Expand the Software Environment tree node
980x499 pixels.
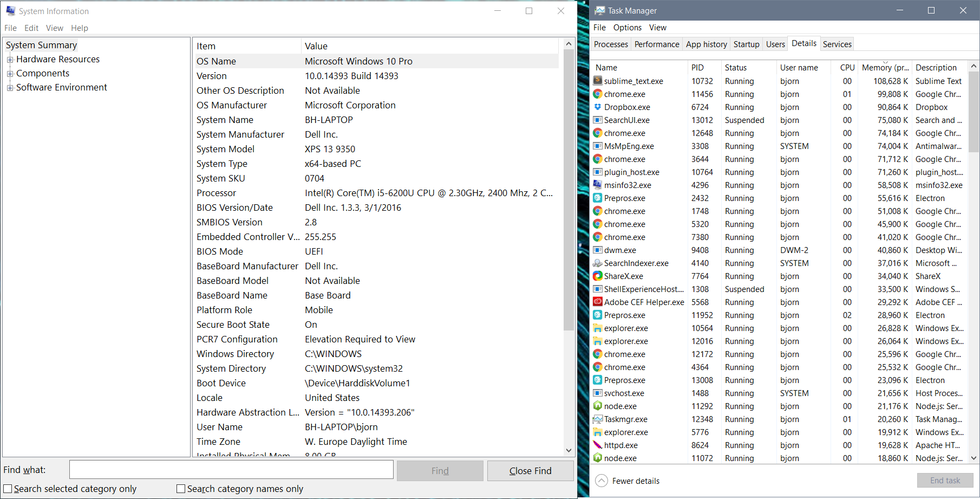click(x=10, y=88)
